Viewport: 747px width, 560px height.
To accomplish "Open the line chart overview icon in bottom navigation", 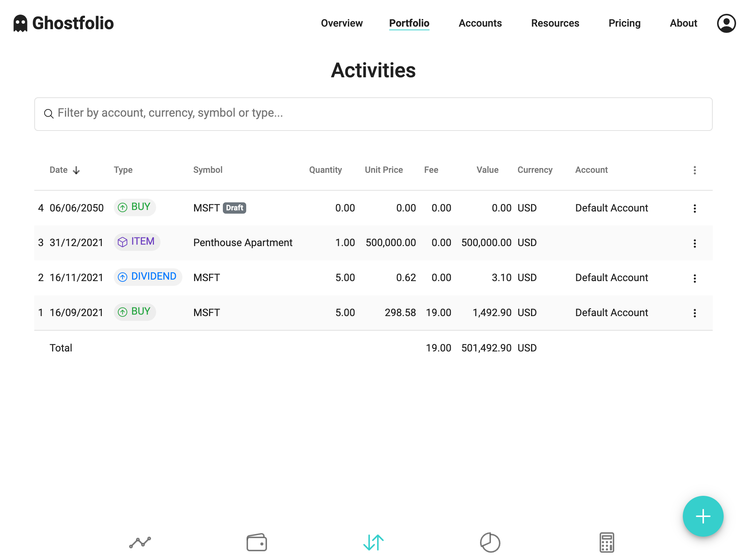I will coord(140,542).
